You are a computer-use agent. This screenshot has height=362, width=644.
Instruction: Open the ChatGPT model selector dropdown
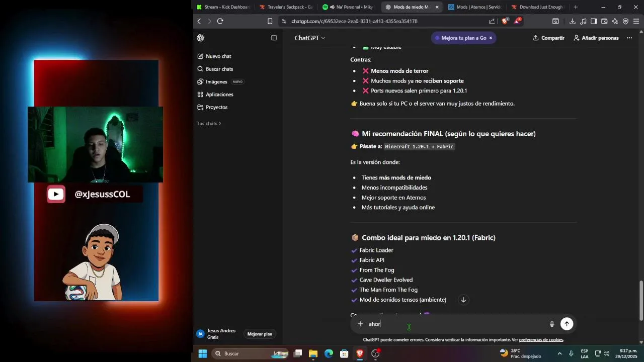point(309,38)
